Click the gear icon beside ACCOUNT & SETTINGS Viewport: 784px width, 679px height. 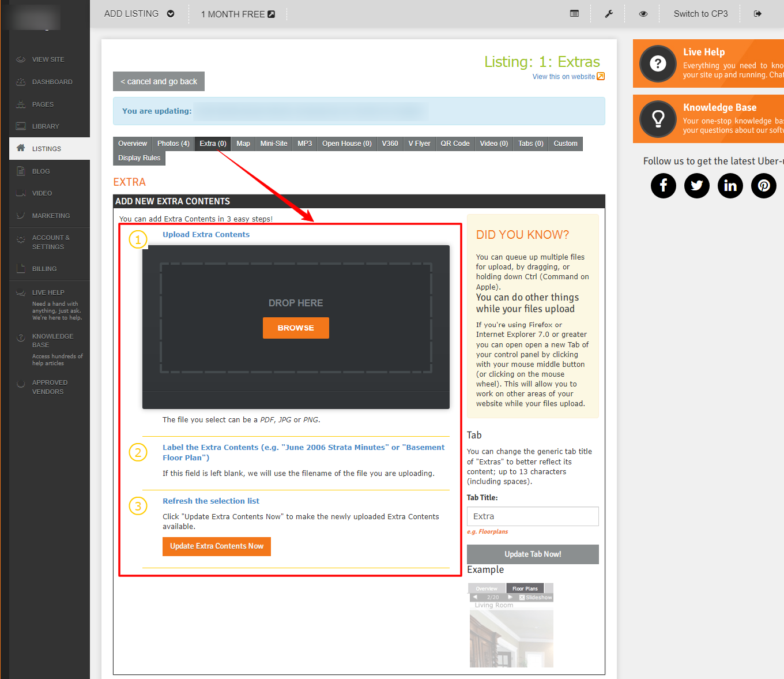(21, 239)
